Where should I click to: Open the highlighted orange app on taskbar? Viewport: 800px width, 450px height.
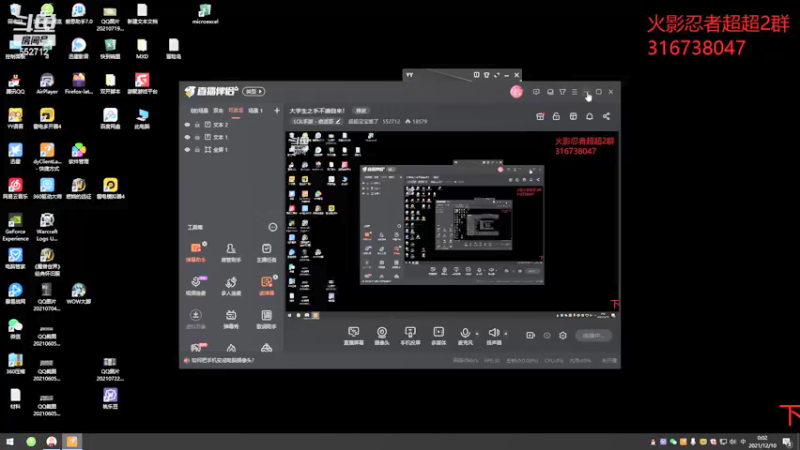72,441
